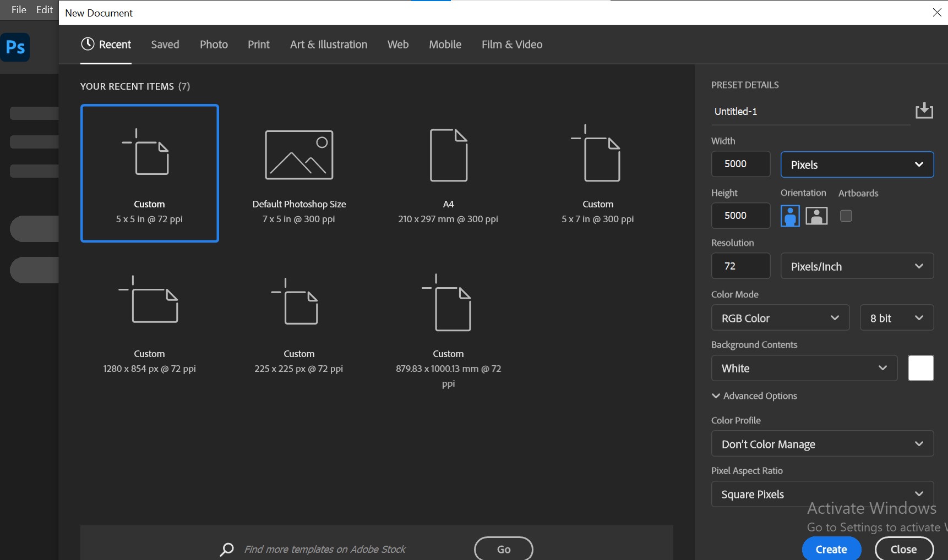Click the magnifier icon beside Adobe Stock search
The height and width of the screenshot is (560, 948).
pyautogui.click(x=227, y=549)
